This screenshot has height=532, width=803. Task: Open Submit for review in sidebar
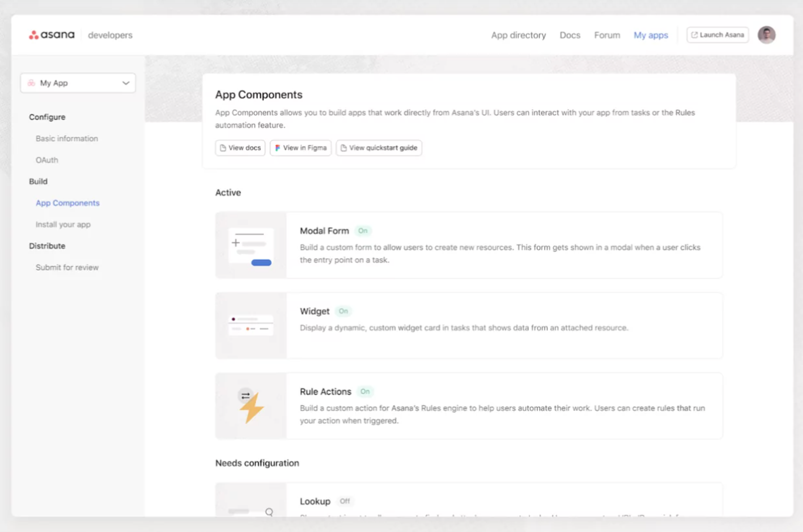[67, 267]
